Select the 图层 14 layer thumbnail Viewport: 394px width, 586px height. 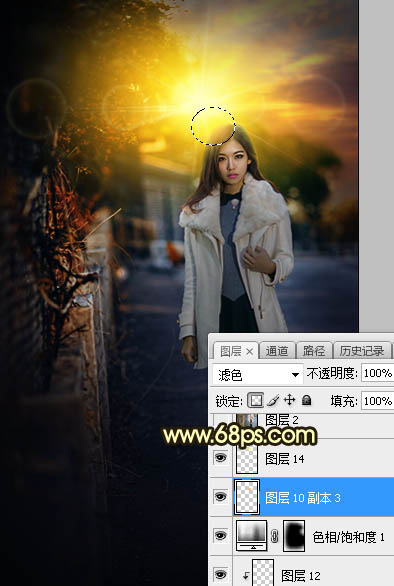tap(247, 459)
